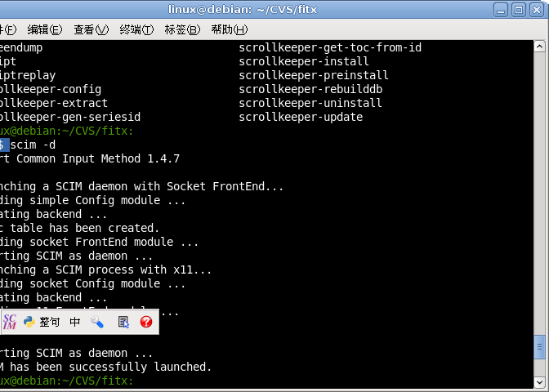The image size is (549, 392).
Task: Open SCIM setup wrench icon
Action: [97, 322]
